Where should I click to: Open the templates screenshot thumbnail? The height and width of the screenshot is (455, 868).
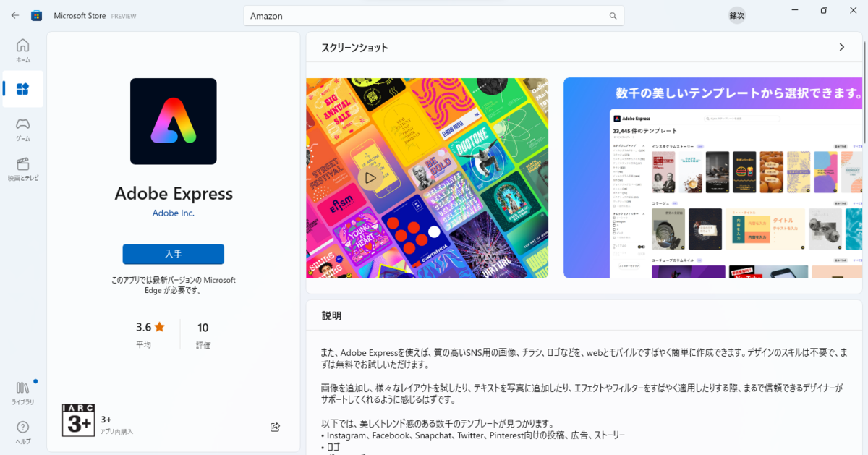[713, 178]
